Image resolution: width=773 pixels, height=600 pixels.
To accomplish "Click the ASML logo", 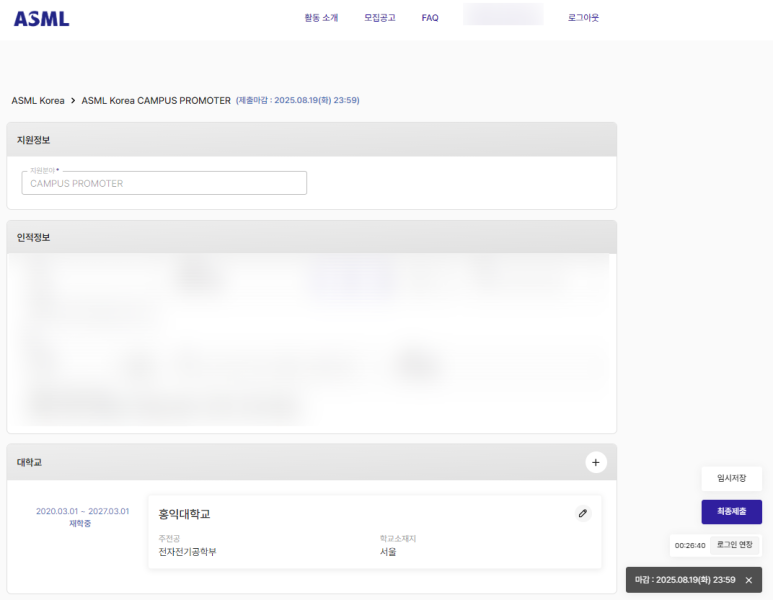I will click(41, 19).
